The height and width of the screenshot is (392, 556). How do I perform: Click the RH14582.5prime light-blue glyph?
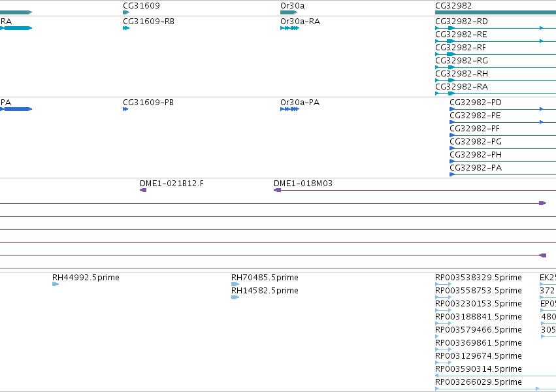click(235, 297)
